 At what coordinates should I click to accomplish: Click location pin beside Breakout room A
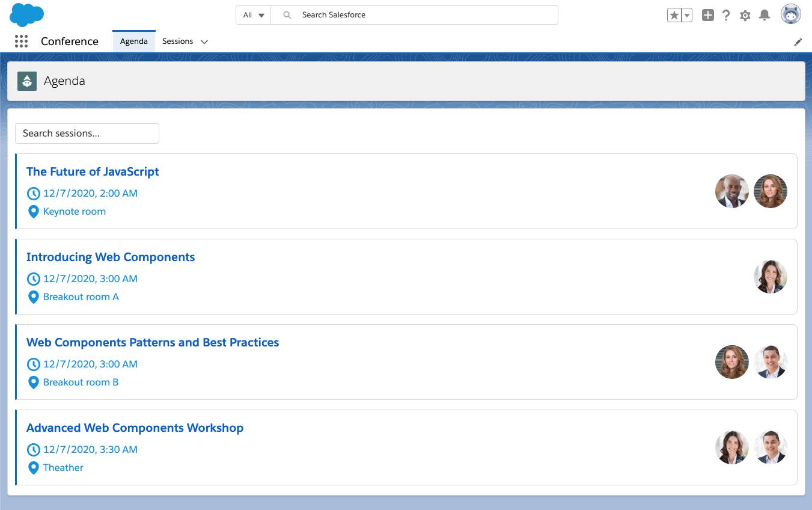tap(34, 297)
